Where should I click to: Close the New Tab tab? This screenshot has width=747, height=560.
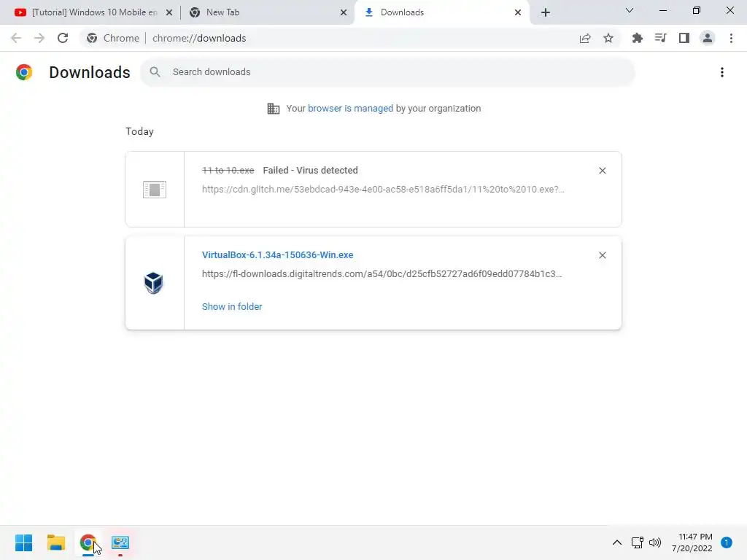tap(344, 12)
